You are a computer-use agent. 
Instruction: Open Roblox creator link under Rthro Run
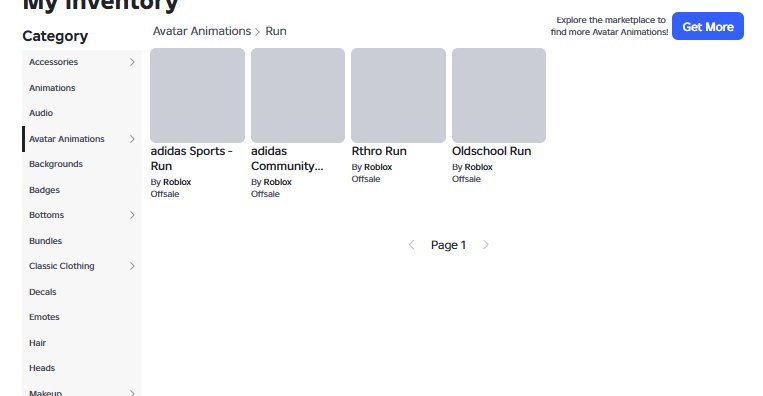pyautogui.click(x=378, y=167)
